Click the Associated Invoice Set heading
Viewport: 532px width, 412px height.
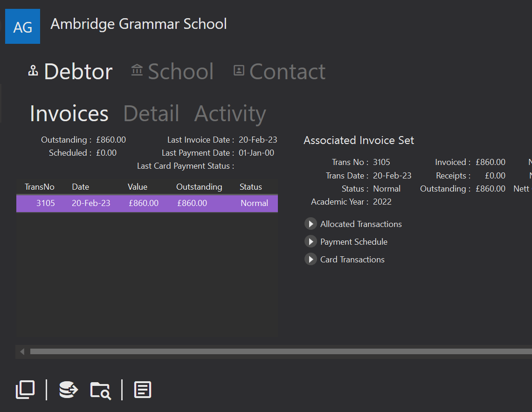[359, 140]
